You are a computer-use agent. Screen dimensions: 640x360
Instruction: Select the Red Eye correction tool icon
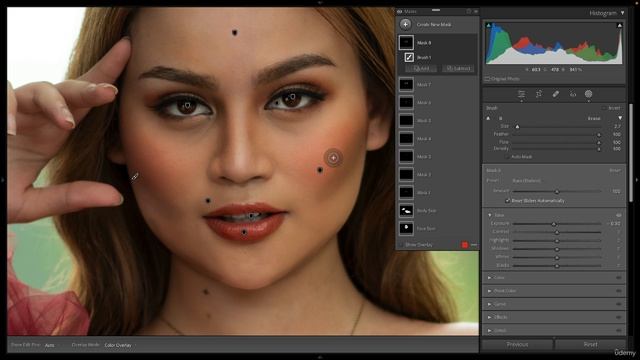pos(573,94)
